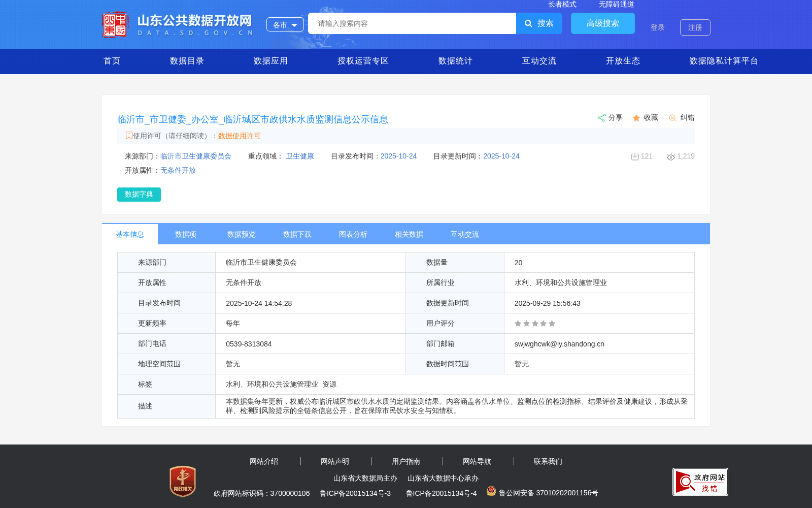Viewport: 812px width, 508px height.
Task: Click the license bookmark icon before 使用许可
Action: [x=129, y=135]
